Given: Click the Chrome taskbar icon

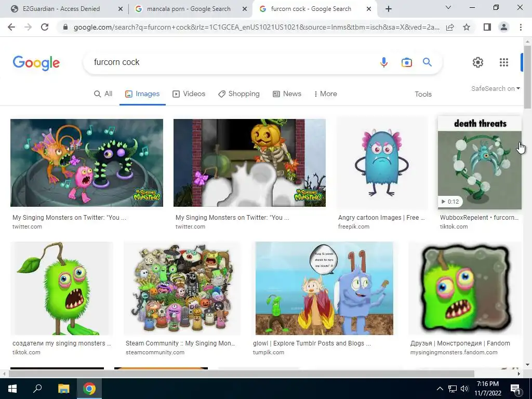Looking at the screenshot, I should coord(89,389).
